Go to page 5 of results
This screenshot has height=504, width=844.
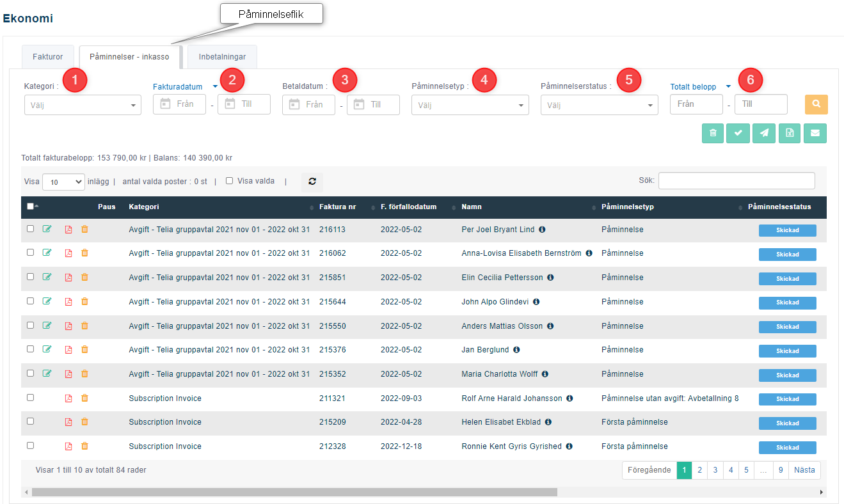(746, 470)
